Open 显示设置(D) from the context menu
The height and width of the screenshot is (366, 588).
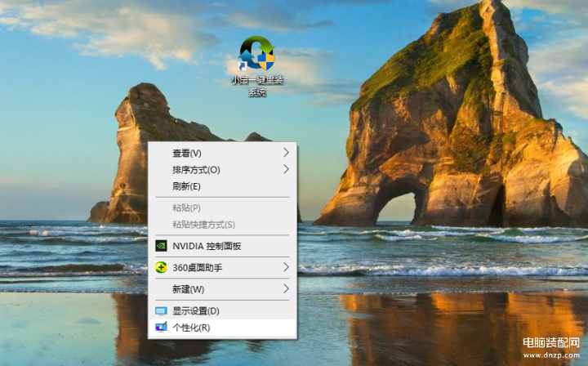point(222,311)
